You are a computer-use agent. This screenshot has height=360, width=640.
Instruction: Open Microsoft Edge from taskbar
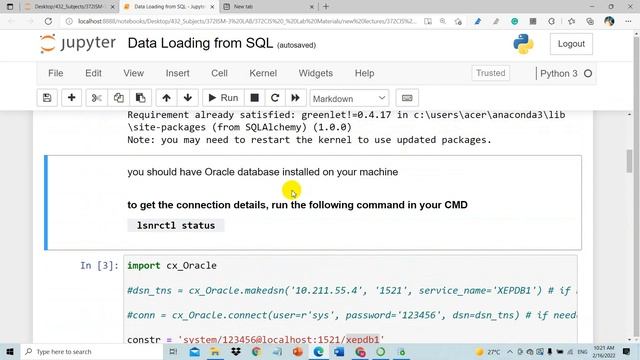tap(318, 351)
